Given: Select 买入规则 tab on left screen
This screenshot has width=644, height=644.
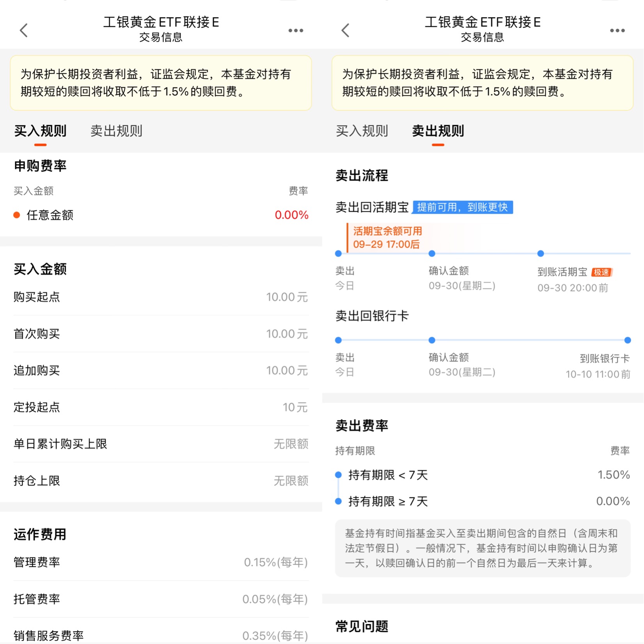Looking at the screenshot, I should pos(40,131).
